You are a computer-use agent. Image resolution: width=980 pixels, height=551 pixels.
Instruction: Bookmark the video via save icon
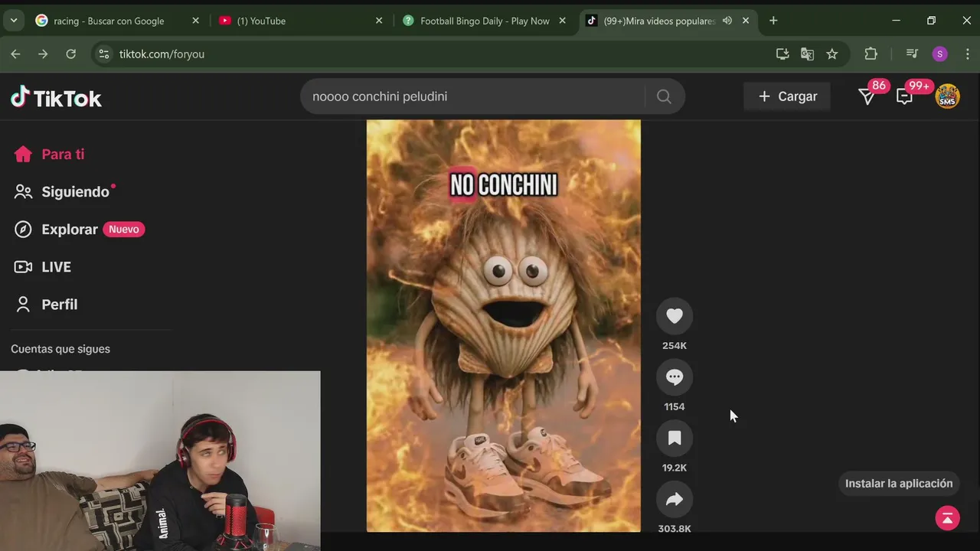pyautogui.click(x=675, y=439)
